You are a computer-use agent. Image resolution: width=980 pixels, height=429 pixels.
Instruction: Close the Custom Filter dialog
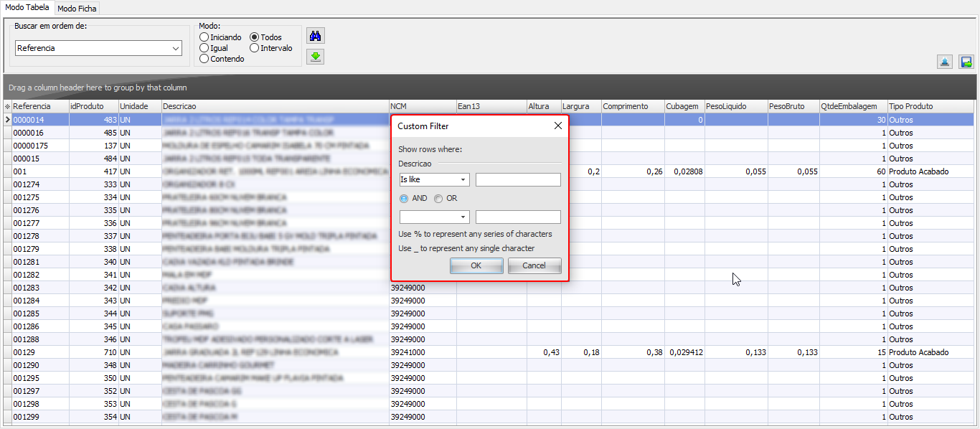pos(558,126)
